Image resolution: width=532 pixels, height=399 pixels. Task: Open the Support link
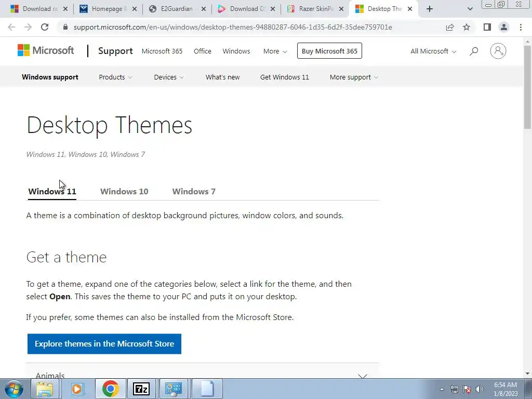pos(115,51)
